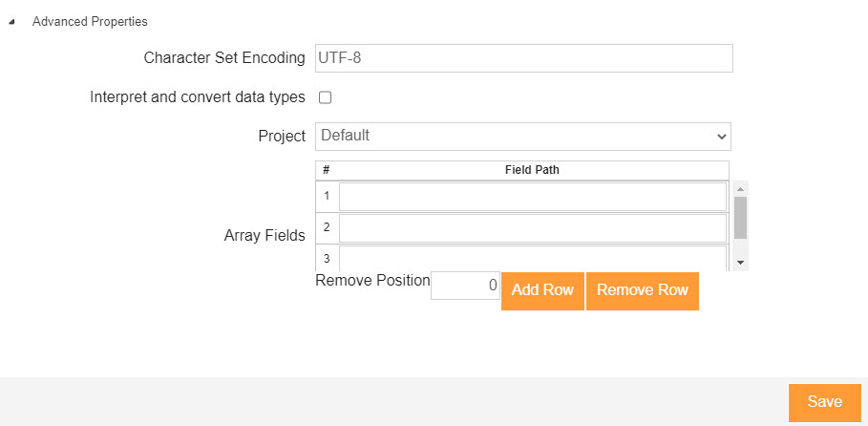Click Field Path input in row 3
Viewport: 868px width, 426px height.
point(532,258)
